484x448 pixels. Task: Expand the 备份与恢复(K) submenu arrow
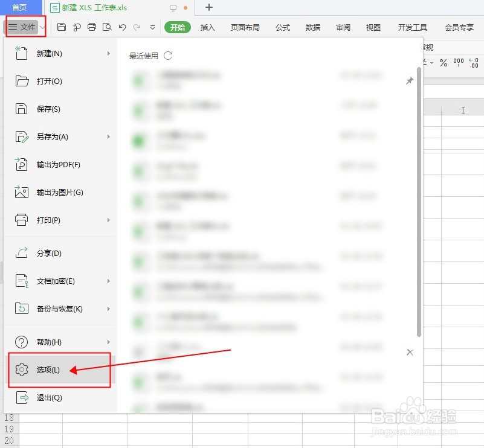tap(108, 309)
